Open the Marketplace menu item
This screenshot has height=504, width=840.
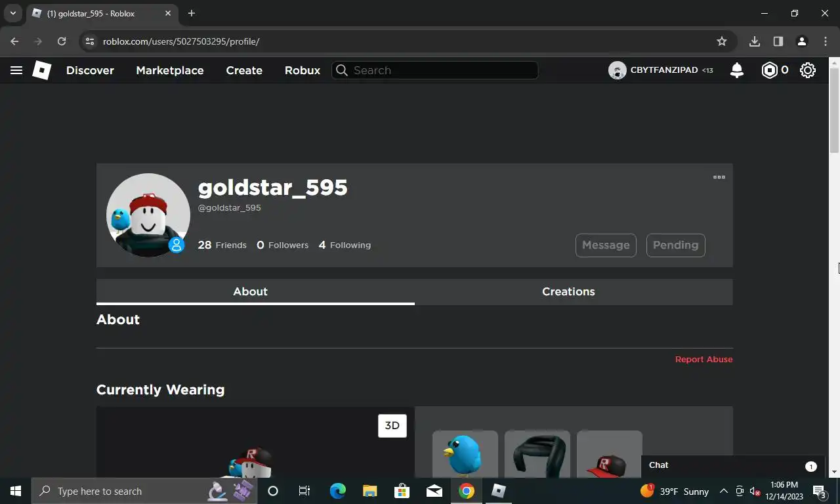pyautogui.click(x=170, y=70)
